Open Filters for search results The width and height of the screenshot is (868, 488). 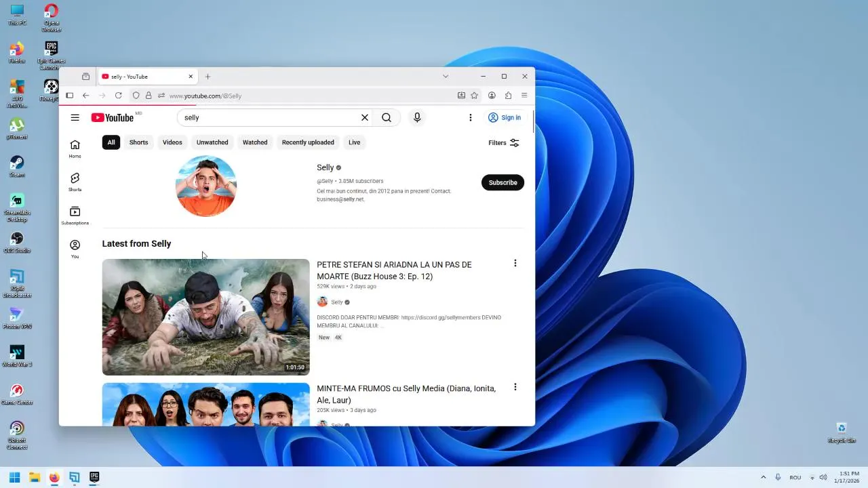tap(504, 142)
